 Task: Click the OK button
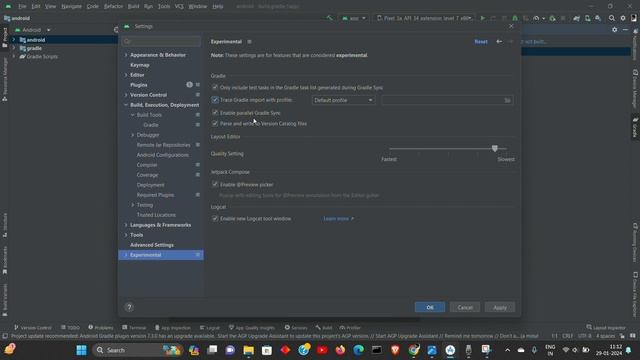(x=430, y=307)
